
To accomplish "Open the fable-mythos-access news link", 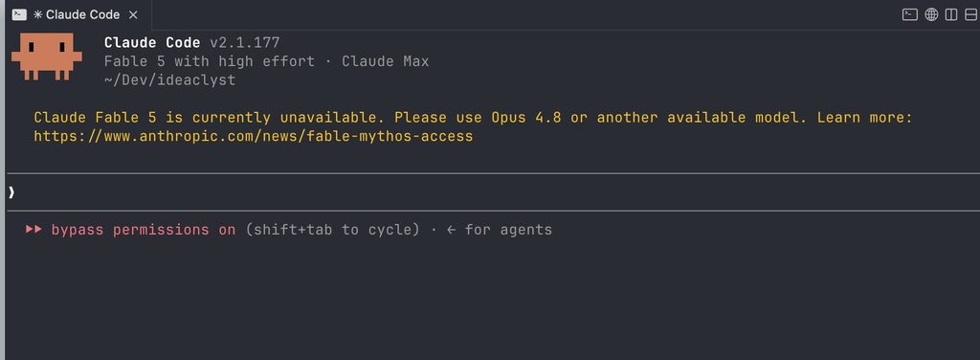I will tap(253, 136).
